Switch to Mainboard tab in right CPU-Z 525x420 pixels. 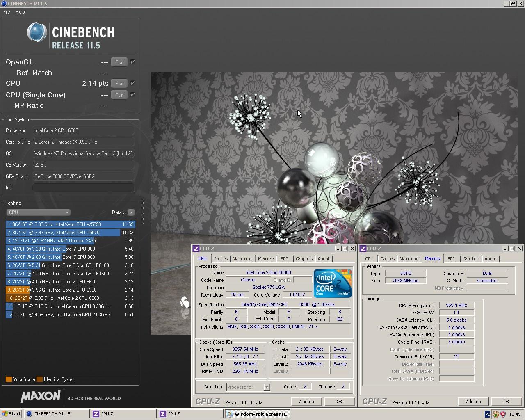410,259
